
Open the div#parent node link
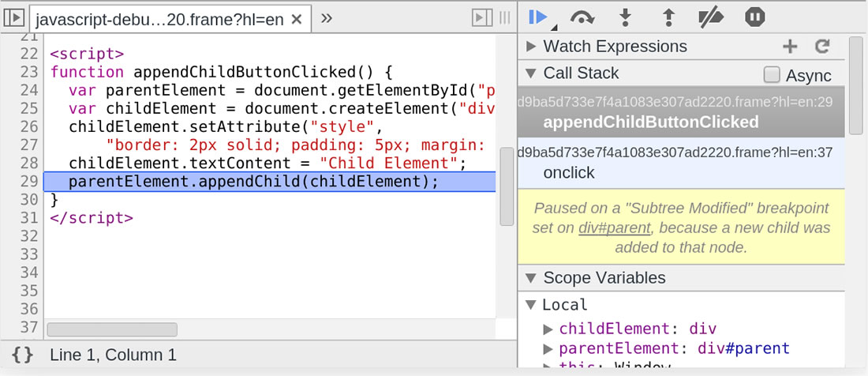pos(614,228)
